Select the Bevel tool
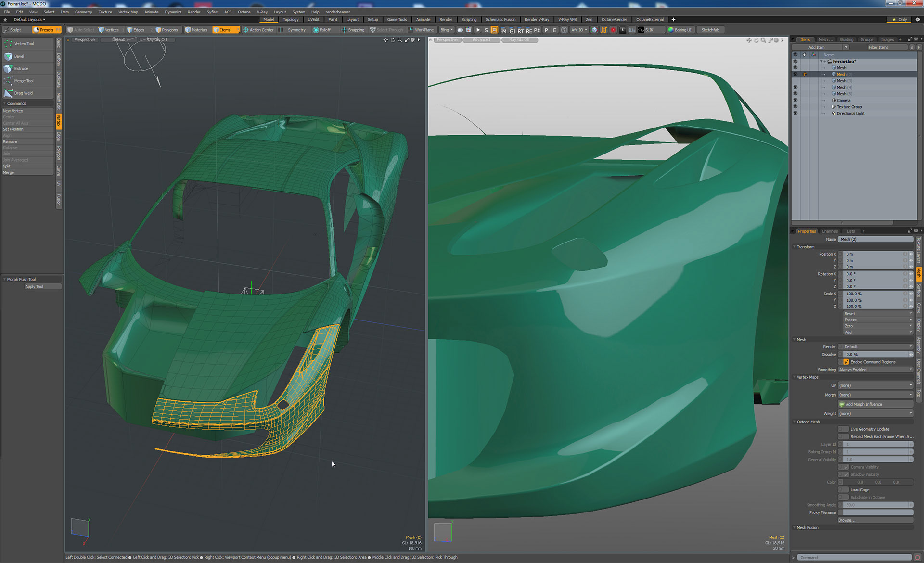The height and width of the screenshot is (563, 924). (19, 56)
